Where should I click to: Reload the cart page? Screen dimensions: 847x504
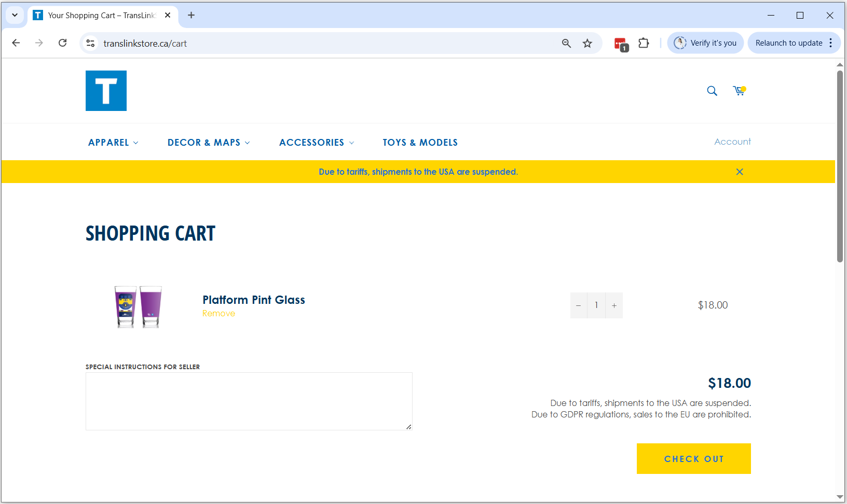63,43
